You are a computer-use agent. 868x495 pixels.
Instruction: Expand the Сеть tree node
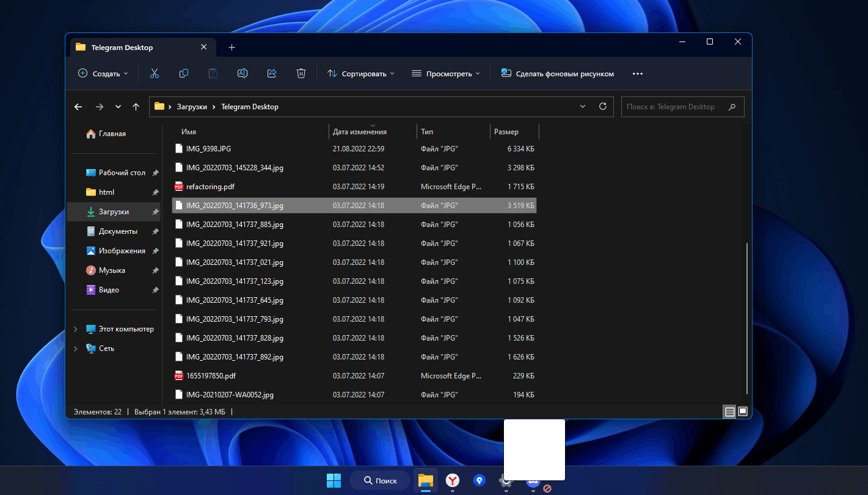[x=75, y=349]
